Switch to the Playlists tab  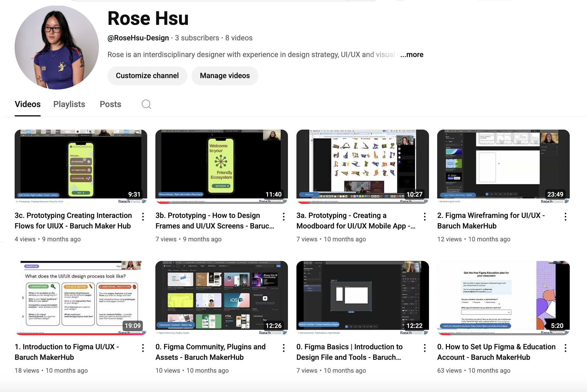click(69, 104)
